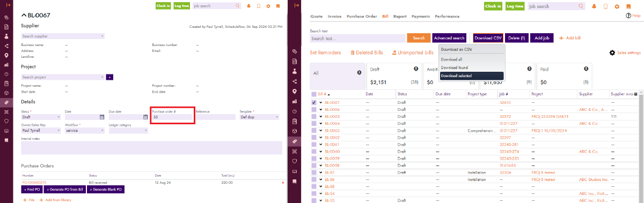Toggle the select-all checkbox beside Bill # header

[314, 94]
